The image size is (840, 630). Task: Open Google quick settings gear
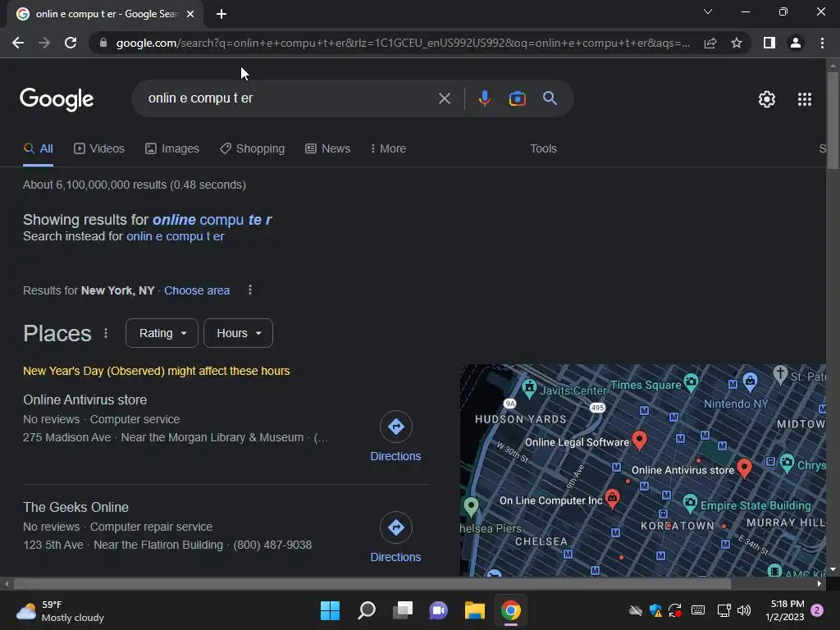767,99
